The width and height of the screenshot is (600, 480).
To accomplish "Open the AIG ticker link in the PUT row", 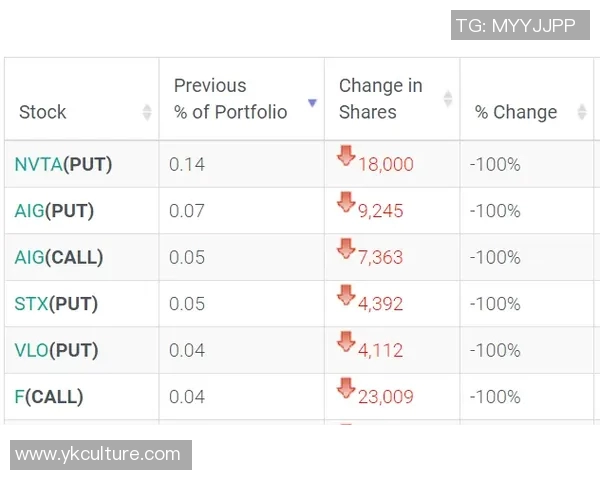I will tap(30, 211).
